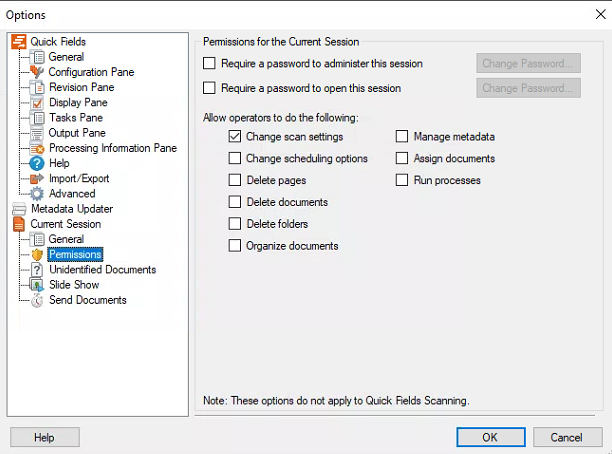The width and height of the screenshot is (612, 454).
Task: Open the Configuration Pane wrench icon
Action: click(x=37, y=72)
